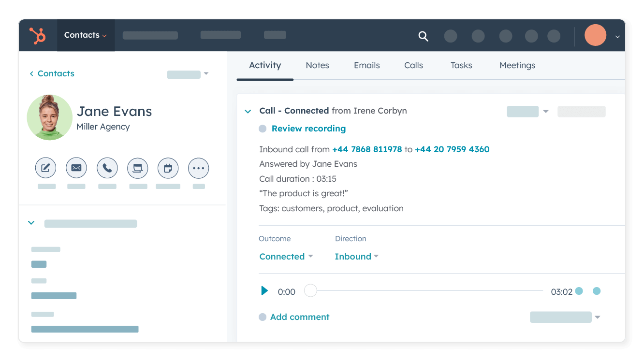
Task: Play the call recording
Action: [264, 291]
